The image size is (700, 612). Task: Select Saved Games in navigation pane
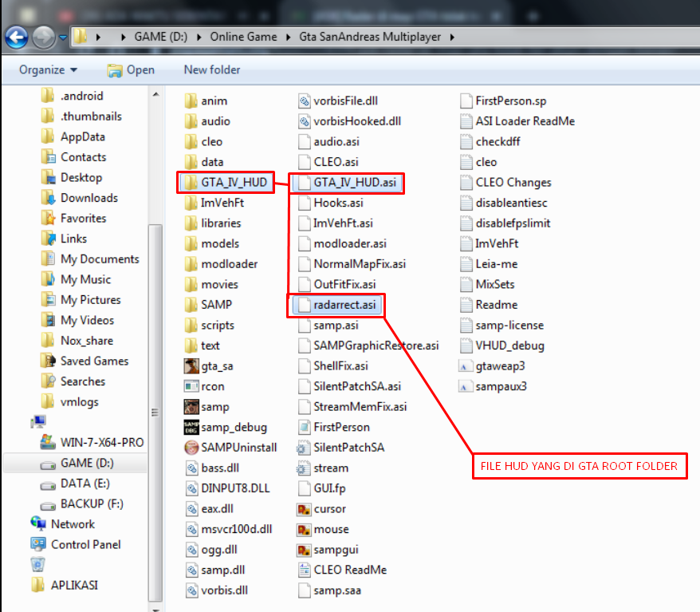pyautogui.click(x=85, y=361)
